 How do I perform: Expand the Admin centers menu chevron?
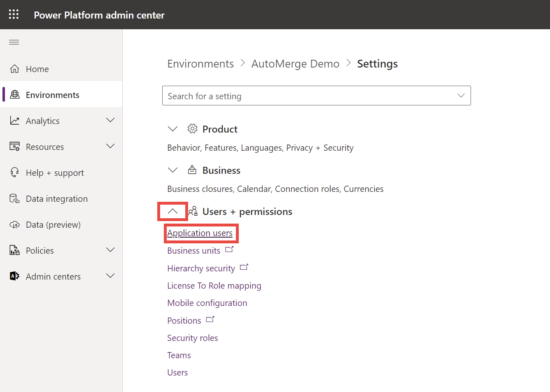pos(110,276)
